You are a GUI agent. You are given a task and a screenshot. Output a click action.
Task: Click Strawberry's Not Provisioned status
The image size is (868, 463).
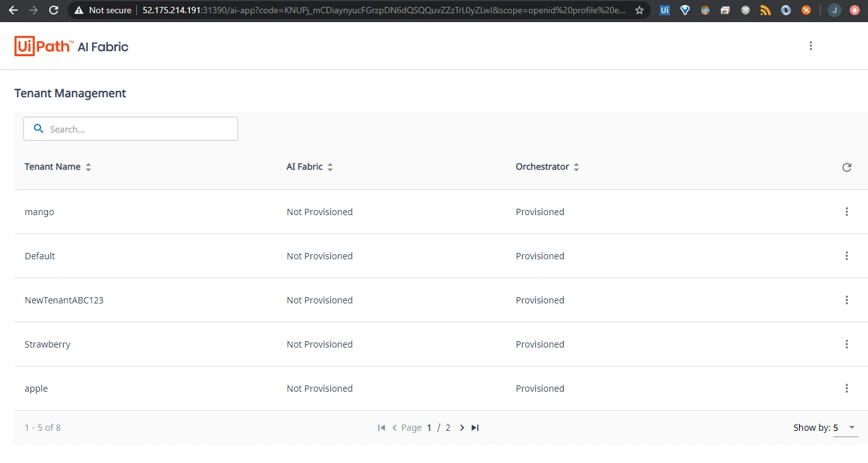pos(319,344)
